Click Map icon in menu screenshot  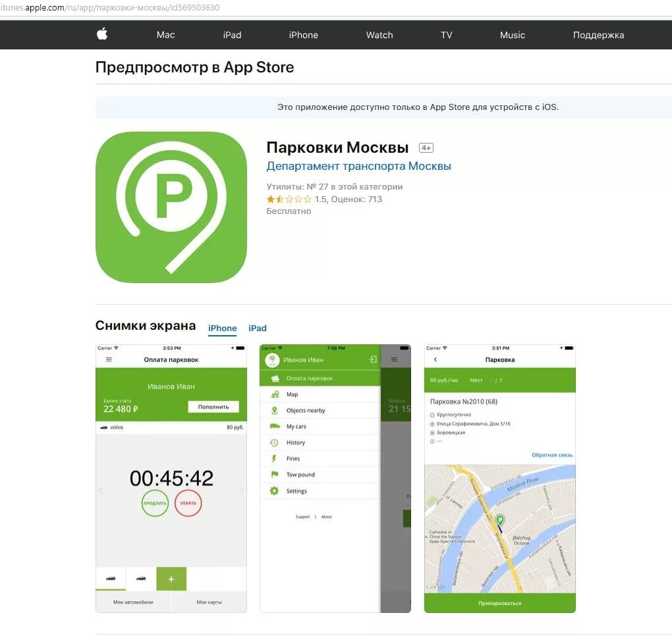pyautogui.click(x=275, y=394)
